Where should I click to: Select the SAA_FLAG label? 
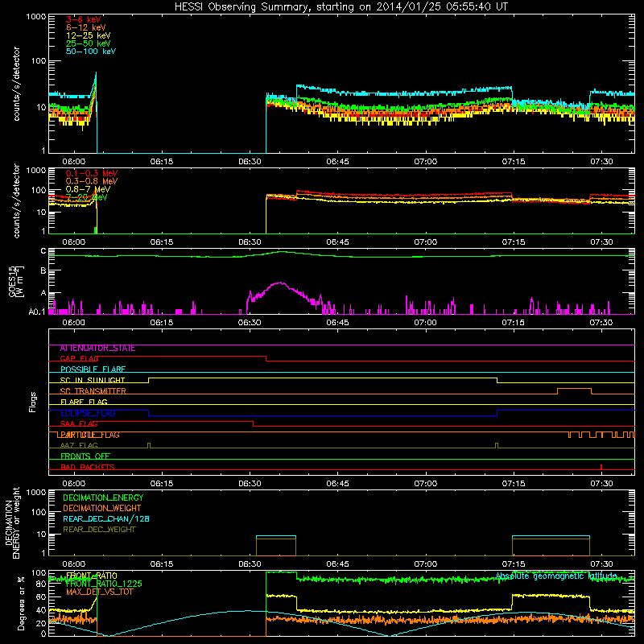79,424
